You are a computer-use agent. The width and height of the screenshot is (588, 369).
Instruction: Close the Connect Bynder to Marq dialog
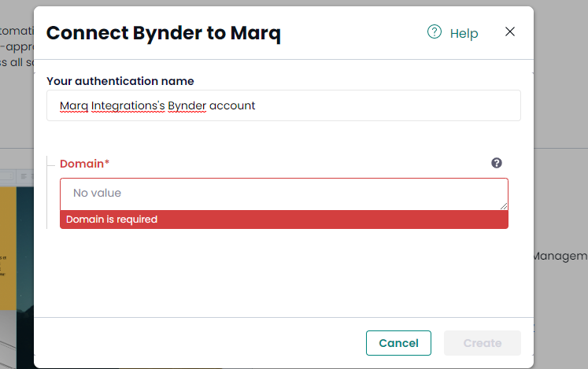coord(510,31)
